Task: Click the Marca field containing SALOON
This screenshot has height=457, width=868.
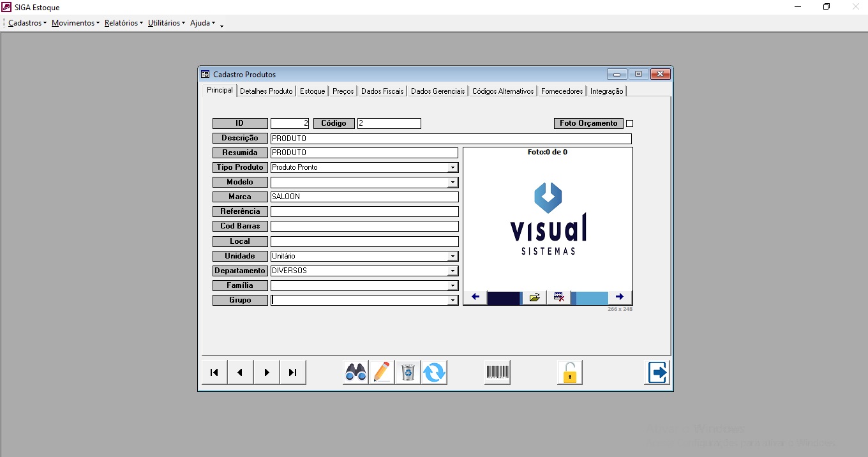Action: pos(364,197)
